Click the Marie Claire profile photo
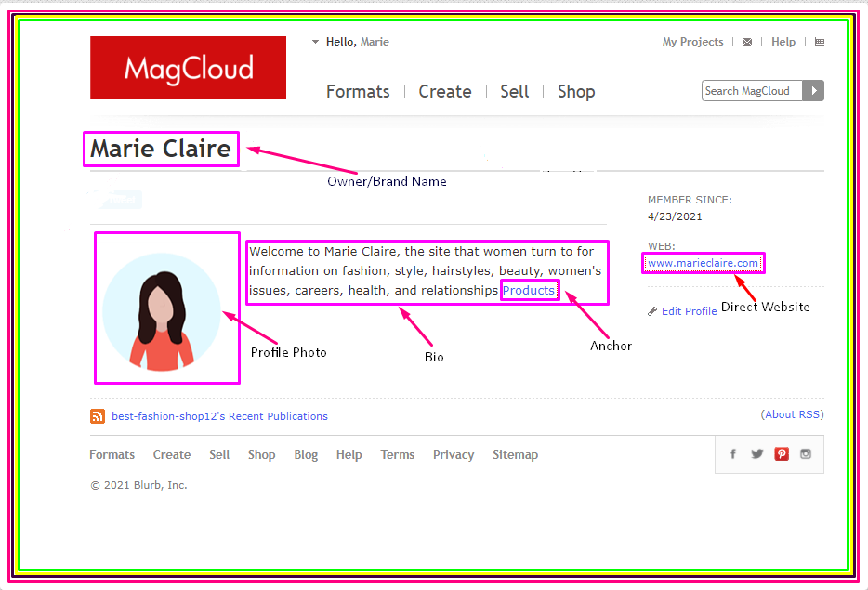The width and height of the screenshot is (868, 590). (x=162, y=312)
